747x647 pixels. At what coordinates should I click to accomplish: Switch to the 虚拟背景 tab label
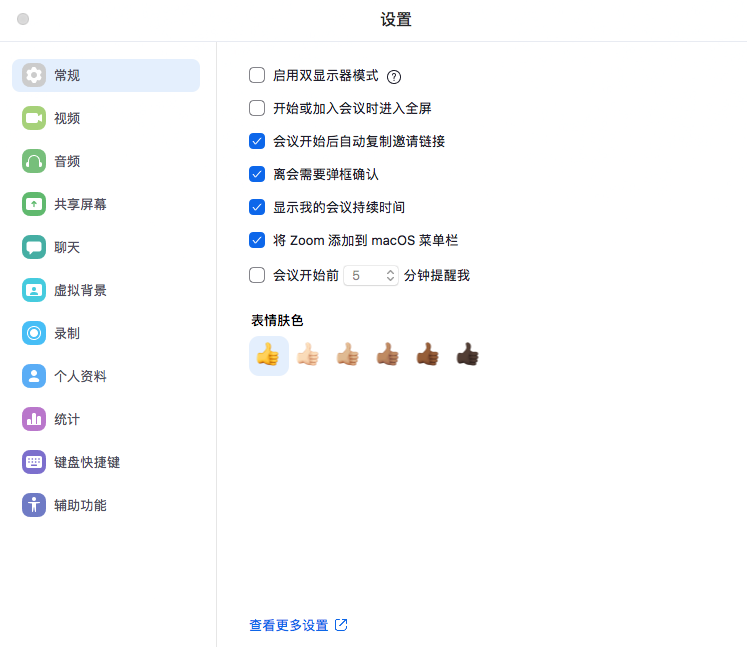tap(80, 290)
